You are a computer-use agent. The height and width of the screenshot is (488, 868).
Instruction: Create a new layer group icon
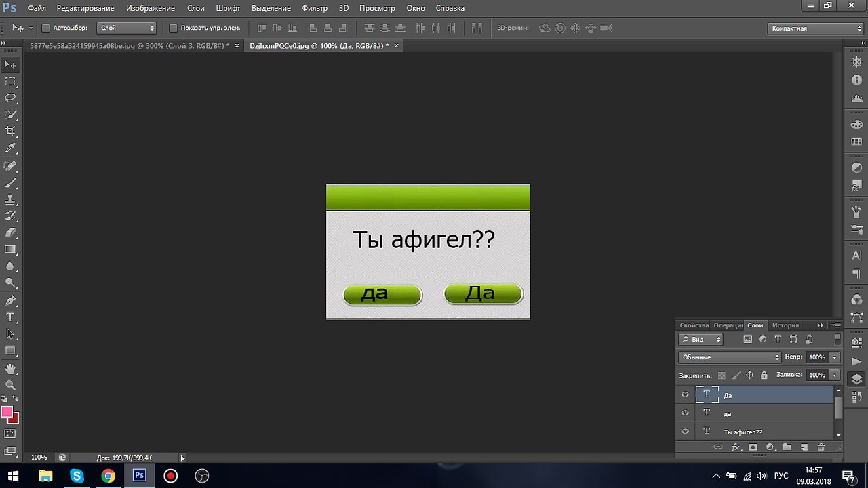(x=787, y=447)
